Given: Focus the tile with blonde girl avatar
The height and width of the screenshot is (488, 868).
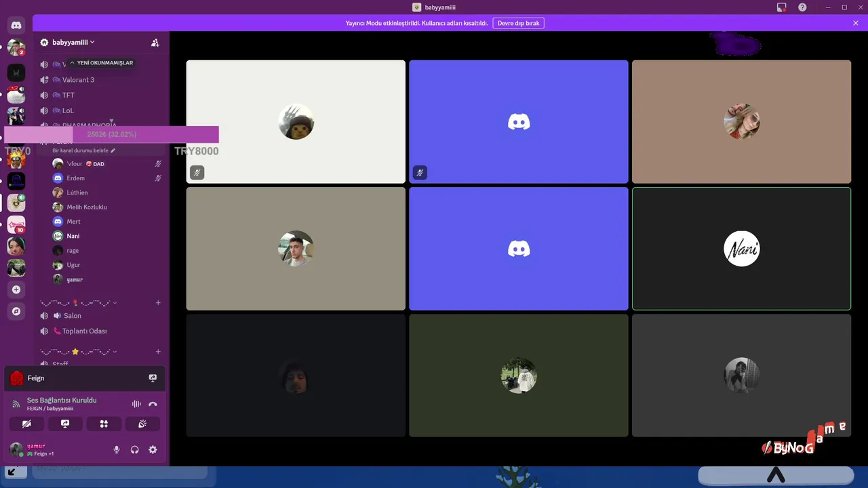Looking at the screenshot, I should 741,122.
